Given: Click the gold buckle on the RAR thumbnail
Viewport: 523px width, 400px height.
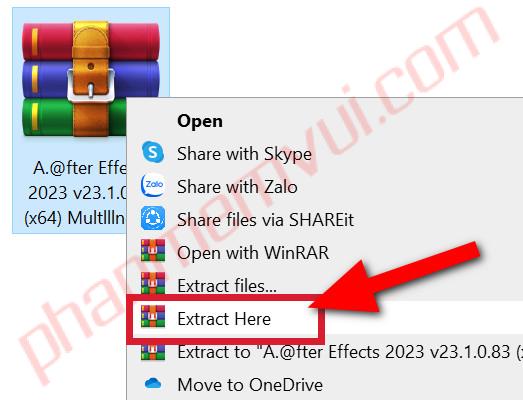Looking at the screenshot, I should pos(90,78).
